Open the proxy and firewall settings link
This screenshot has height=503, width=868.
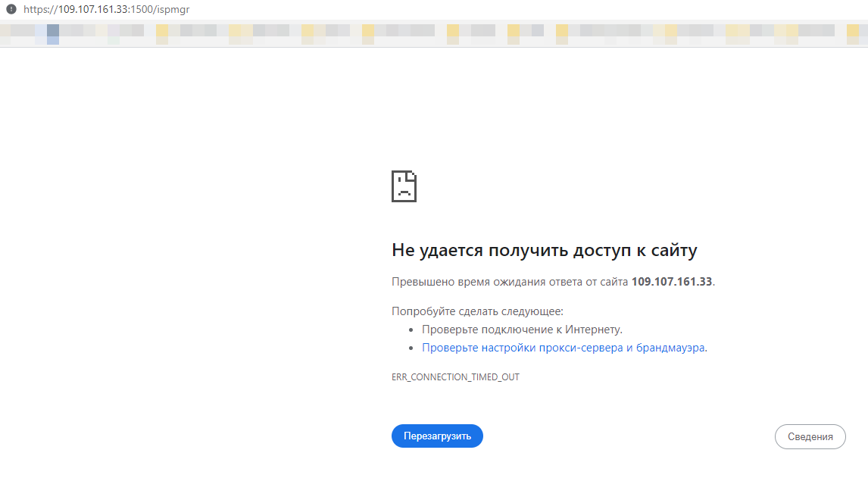(x=564, y=348)
